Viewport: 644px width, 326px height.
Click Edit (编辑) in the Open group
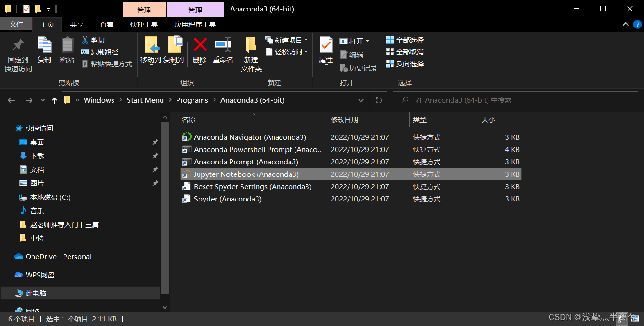[x=352, y=54]
